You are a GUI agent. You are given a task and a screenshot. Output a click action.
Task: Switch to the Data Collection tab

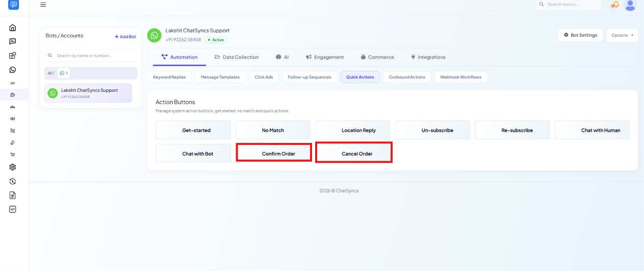coord(237,57)
